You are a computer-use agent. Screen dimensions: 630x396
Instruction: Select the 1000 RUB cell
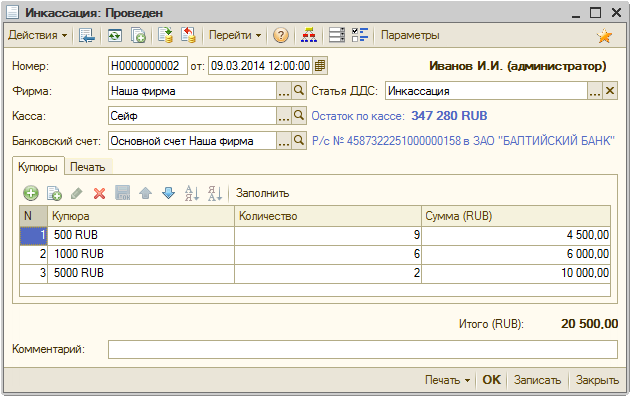[x=141, y=254]
